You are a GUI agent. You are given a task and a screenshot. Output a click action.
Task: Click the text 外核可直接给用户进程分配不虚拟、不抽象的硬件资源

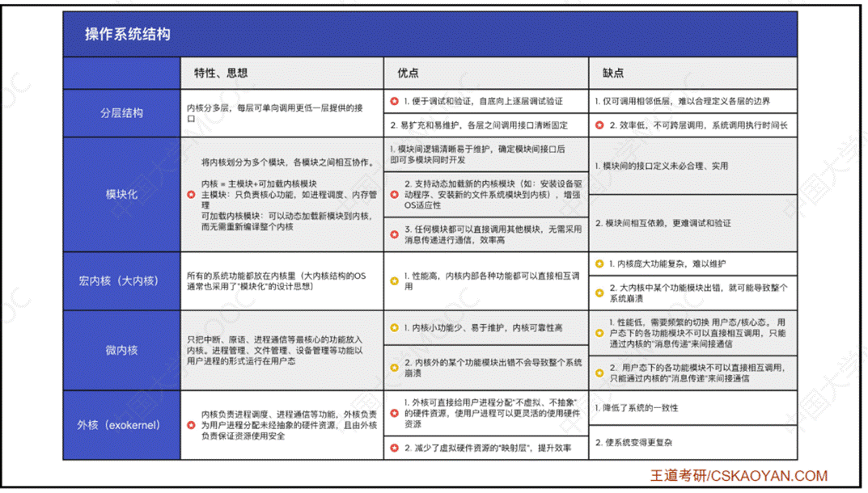pyautogui.click(x=492, y=413)
